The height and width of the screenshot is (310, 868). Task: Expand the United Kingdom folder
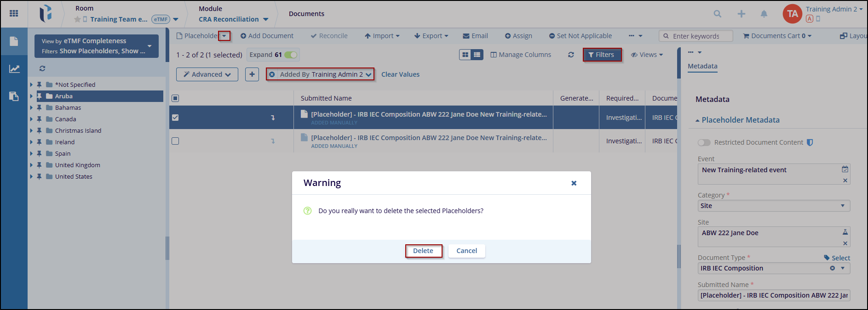[x=31, y=165]
